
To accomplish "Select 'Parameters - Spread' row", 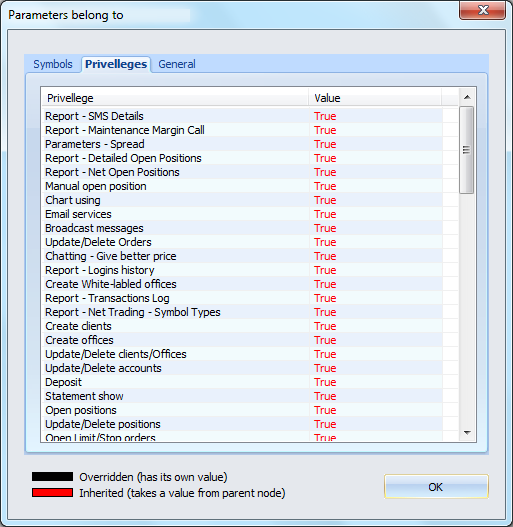I will point(242,144).
